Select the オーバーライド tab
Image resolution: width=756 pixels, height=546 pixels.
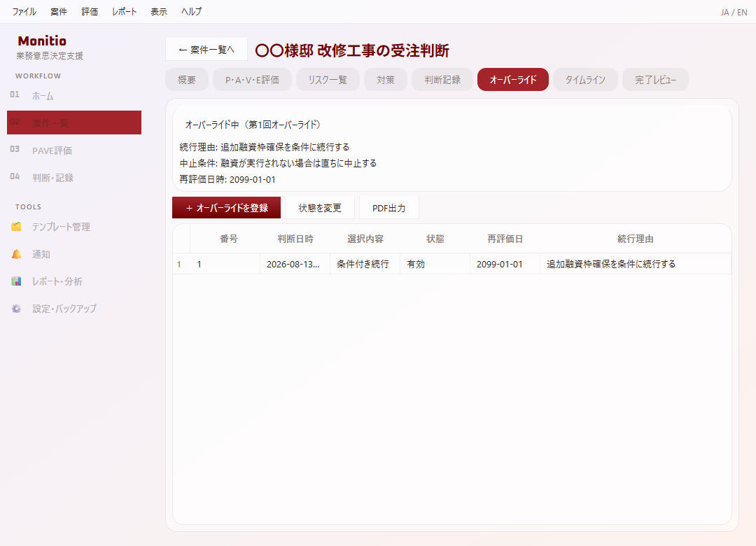[513, 80]
